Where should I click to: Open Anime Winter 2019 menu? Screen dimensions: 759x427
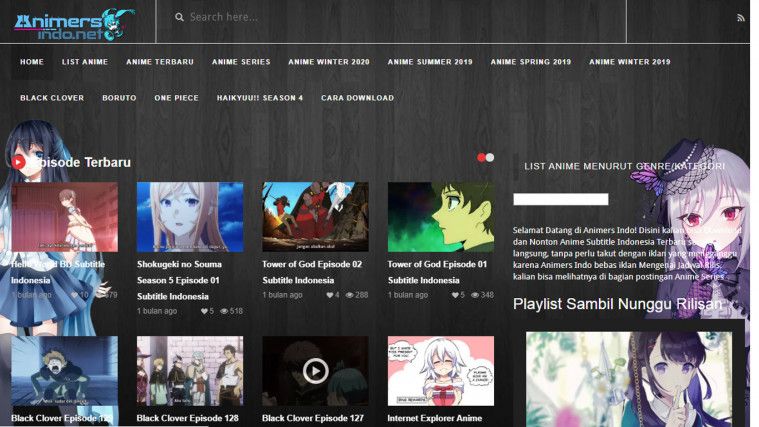pos(629,62)
